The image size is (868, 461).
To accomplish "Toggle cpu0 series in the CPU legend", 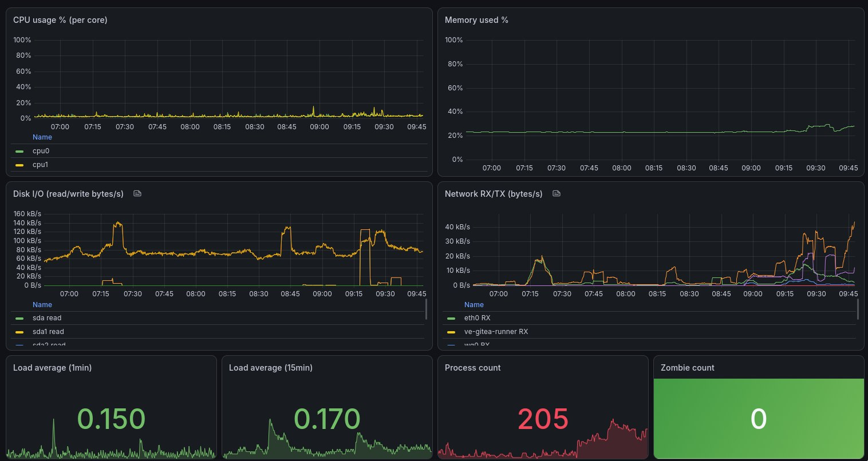I will point(41,151).
